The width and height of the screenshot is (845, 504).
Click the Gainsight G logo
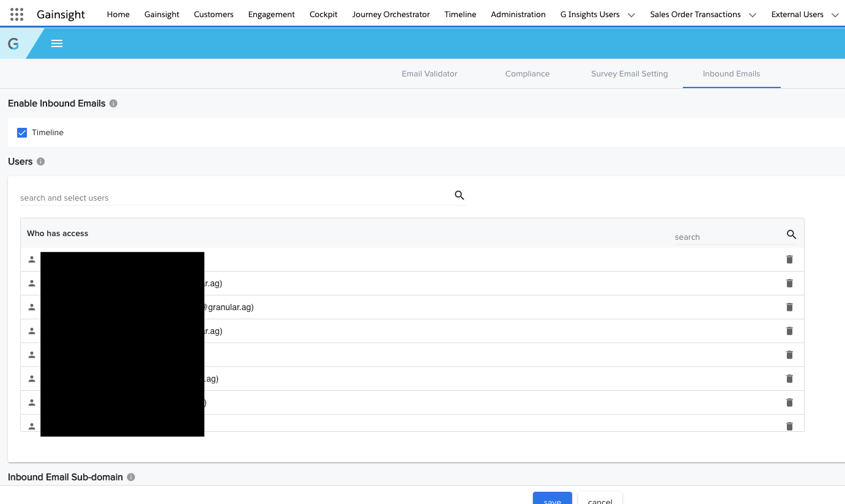tap(13, 43)
